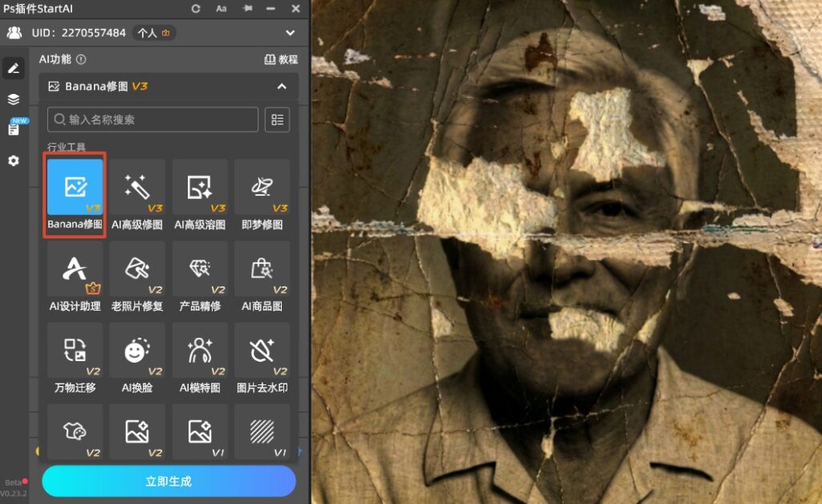This screenshot has height=504, width=822.
Task: Open the AI商品图 tool
Action: (262, 277)
